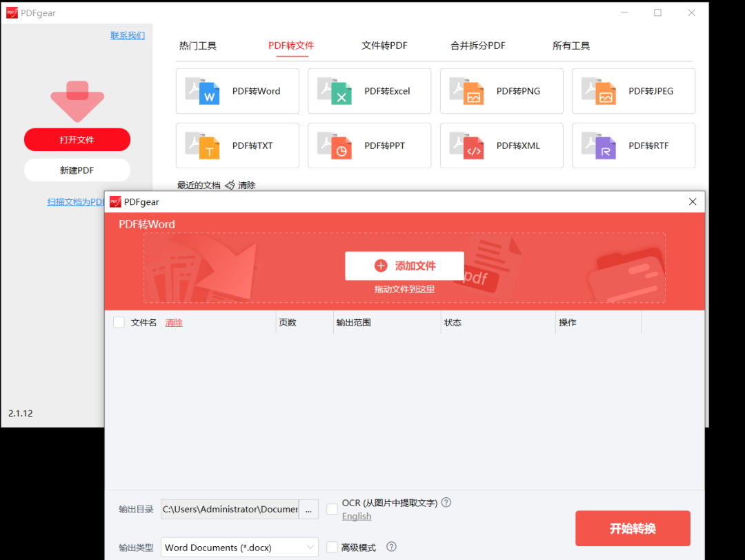
Task: Enable the 高级模式 checkbox
Action: 332,547
